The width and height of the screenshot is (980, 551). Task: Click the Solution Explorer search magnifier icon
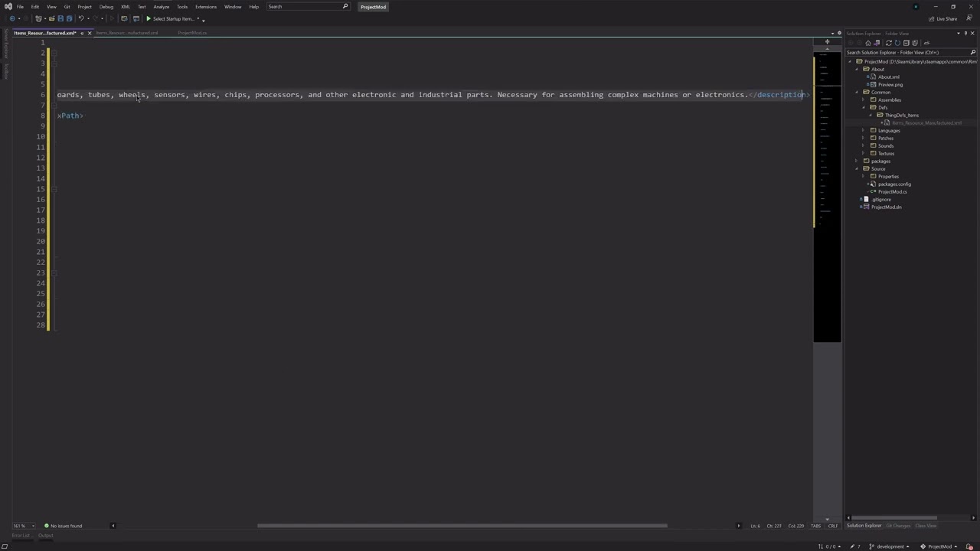pyautogui.click(x=973, y=52)
